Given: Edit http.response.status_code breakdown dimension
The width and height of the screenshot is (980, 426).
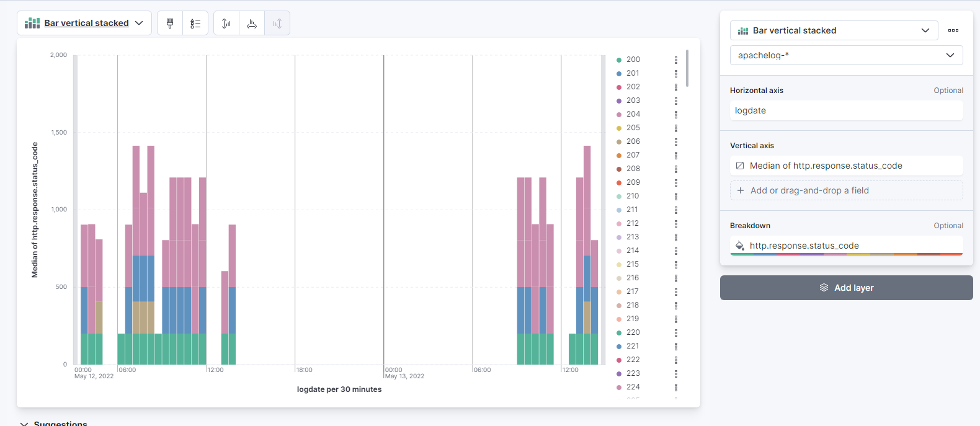Looking at the screenshot, I should (846, 246).
